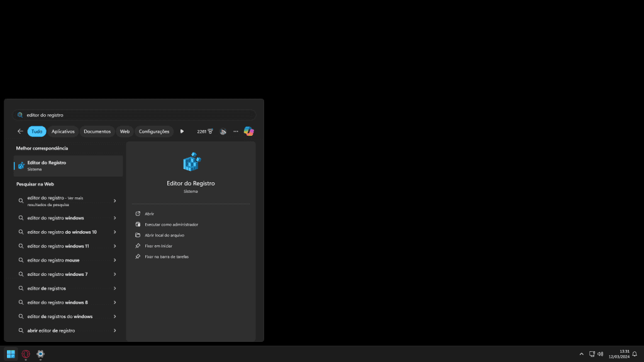Select the Tudo filter tab
Image resolution: width=644 pixels, height=362 pixels.
[36, 131]
